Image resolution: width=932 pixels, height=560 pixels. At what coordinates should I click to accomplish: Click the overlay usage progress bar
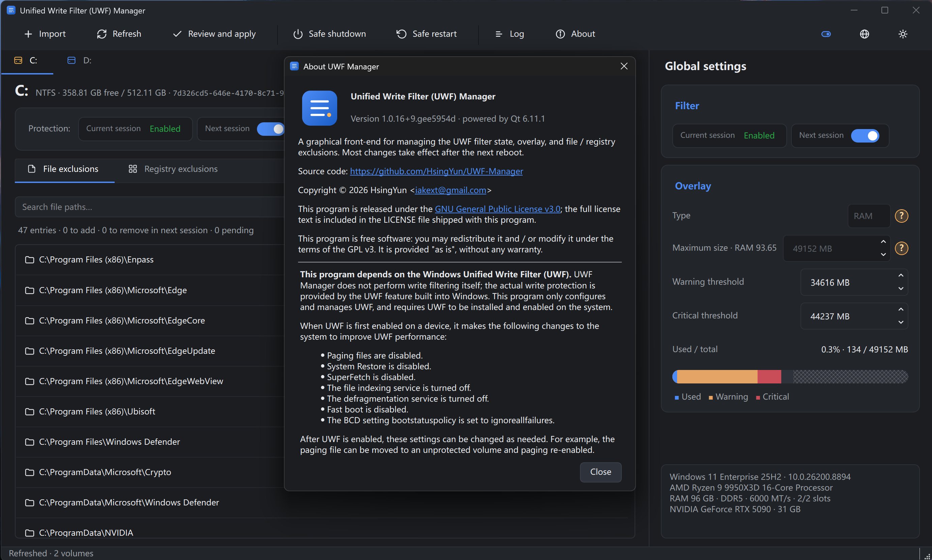(x=790, y=377)
